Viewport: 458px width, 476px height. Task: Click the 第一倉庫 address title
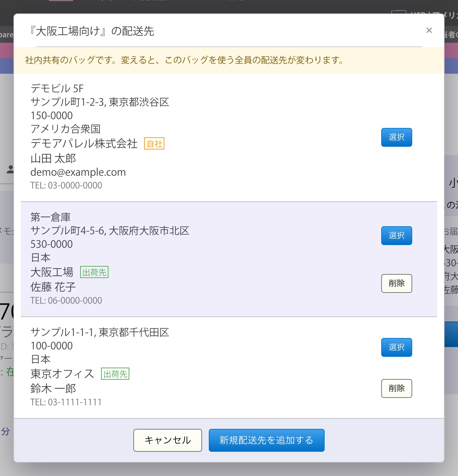51,217
